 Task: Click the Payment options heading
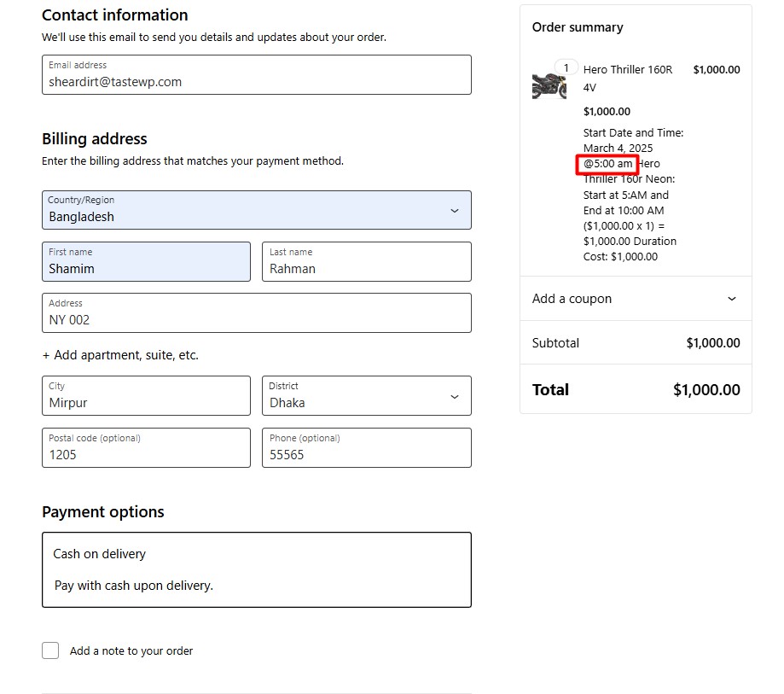pyautogui.click(x=103, y=512)
